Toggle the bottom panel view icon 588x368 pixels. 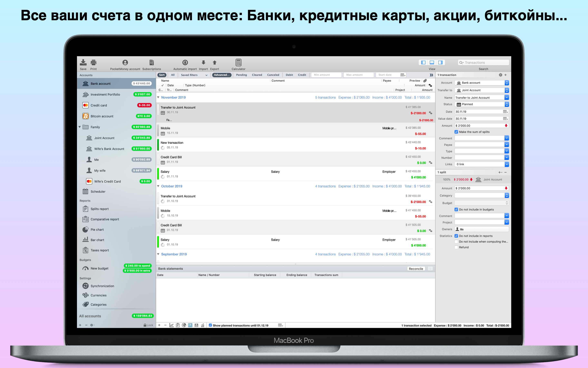coord(432,63)
